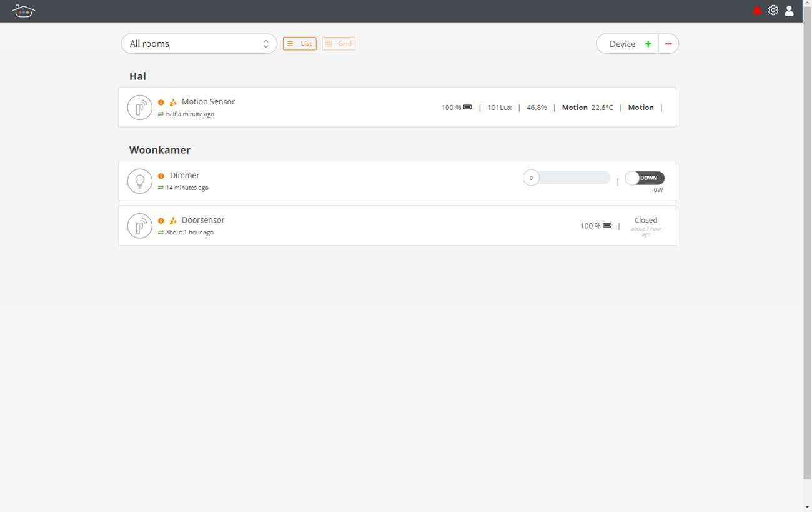Click the orange info icon beside Dimmer
This screenshot has width=812, height=512.
(161, 176)
